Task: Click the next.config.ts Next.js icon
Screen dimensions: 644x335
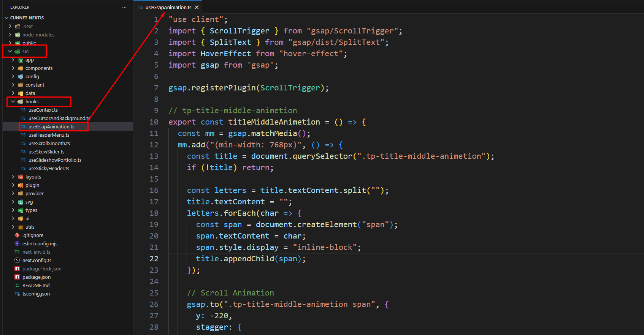Action: tap(17, 261)
